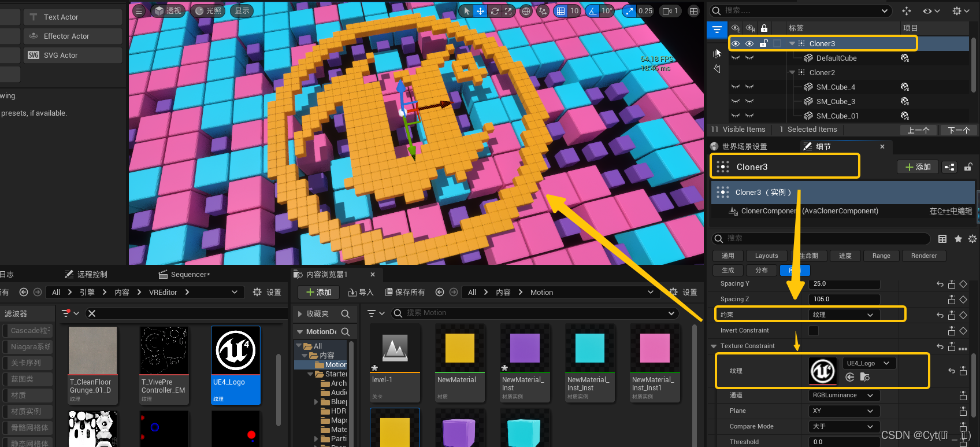980x447 pixels.
Task: Click the viewport layout maximize icon
Action: [694, 11]
